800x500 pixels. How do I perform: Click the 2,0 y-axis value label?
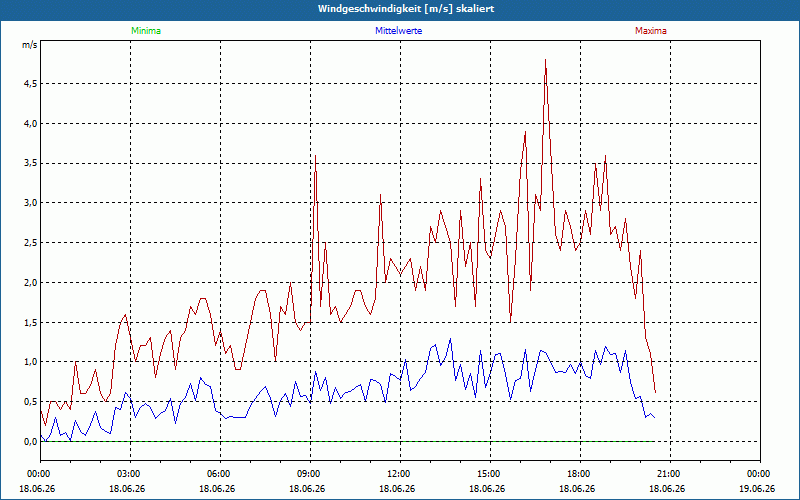tap(31, 283)
